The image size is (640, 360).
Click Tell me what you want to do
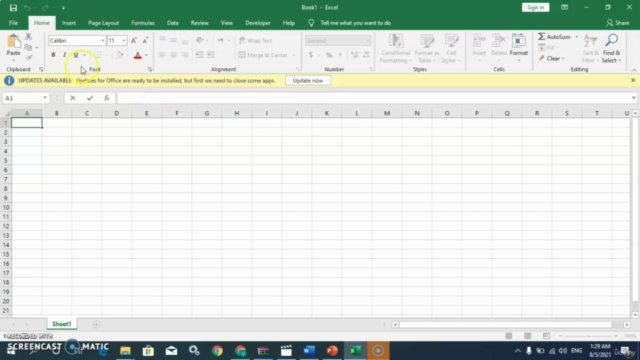click(356, 23)
